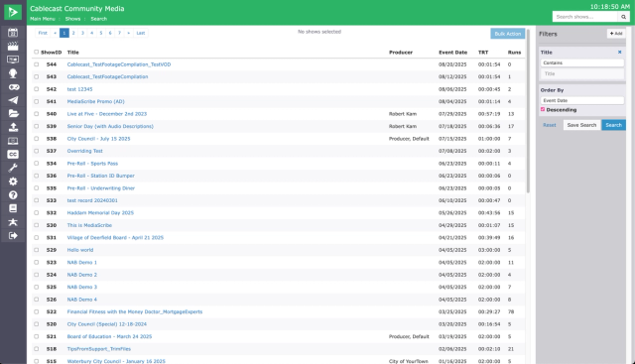Remove the Title filter with X
The image size is (635, 364).
coord(619,53)
